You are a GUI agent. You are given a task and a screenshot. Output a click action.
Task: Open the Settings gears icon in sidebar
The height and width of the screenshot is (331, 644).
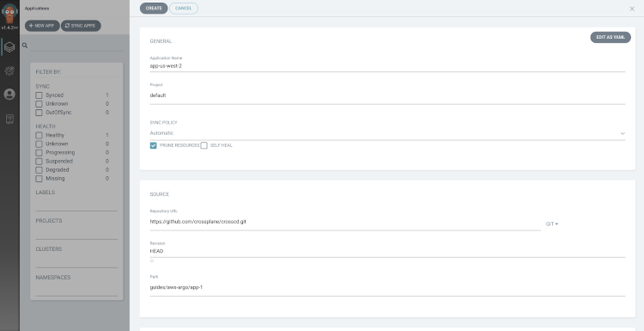[9, 70]
